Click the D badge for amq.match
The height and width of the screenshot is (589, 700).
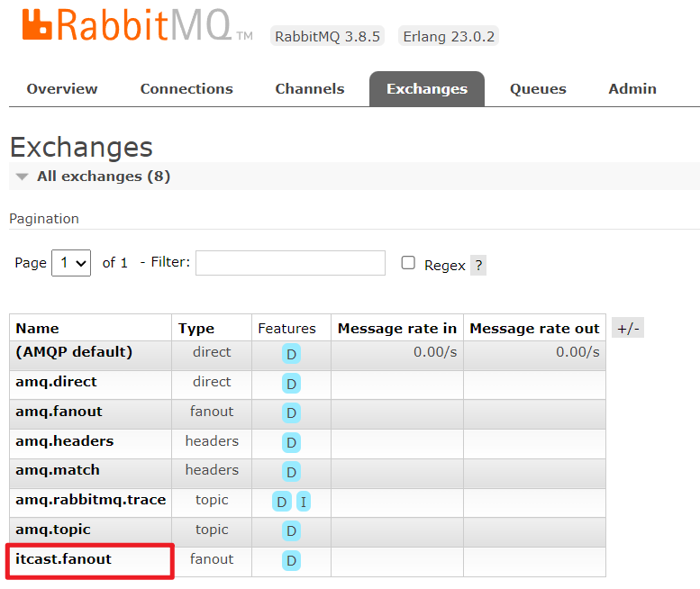pos(291,472)
